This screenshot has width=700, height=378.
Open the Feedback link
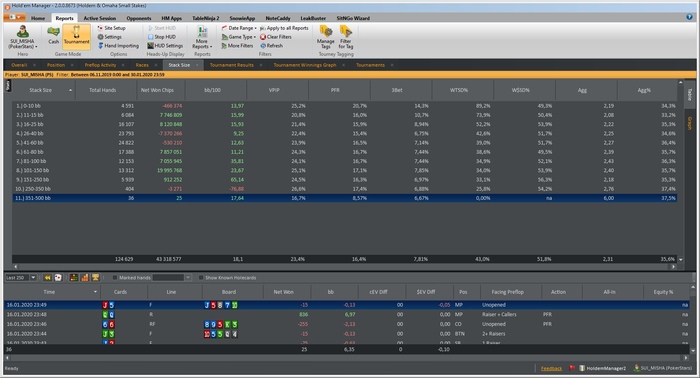tap(551, 369)
